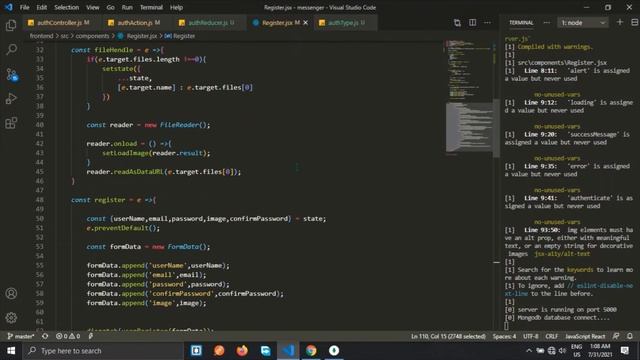Click 'readAsDataURL' on line 45
Viewport: 640px width, 360px height.
coord(138,172)
